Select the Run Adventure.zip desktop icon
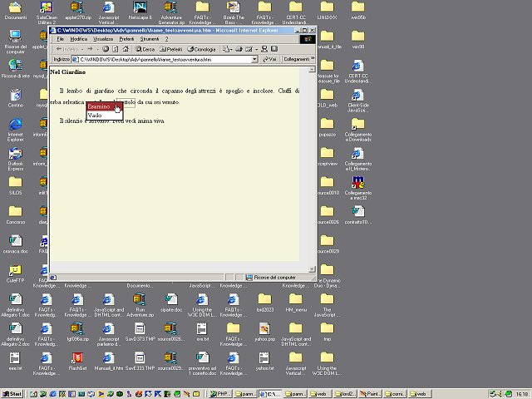The image size is (532, 399). [x=140, y=305]
